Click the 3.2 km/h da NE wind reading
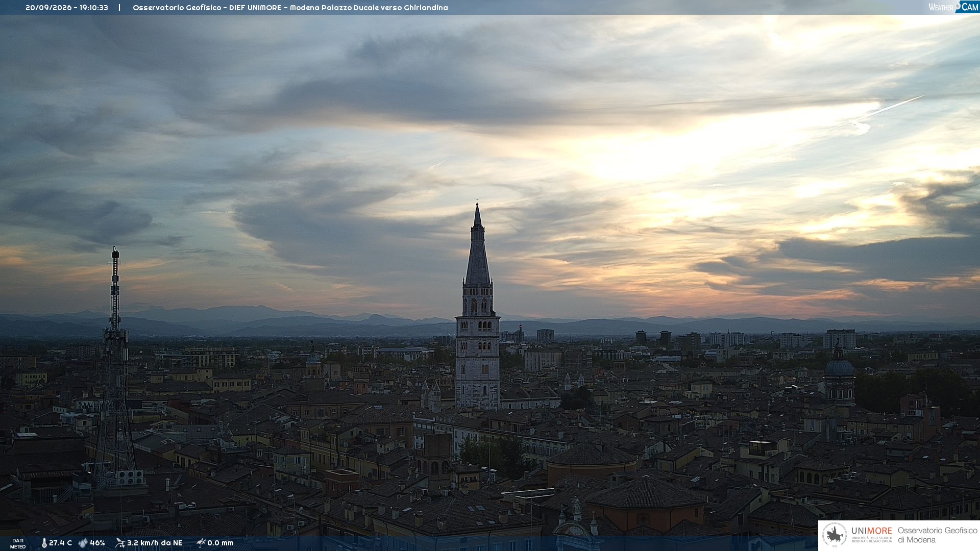 [155, 543]
